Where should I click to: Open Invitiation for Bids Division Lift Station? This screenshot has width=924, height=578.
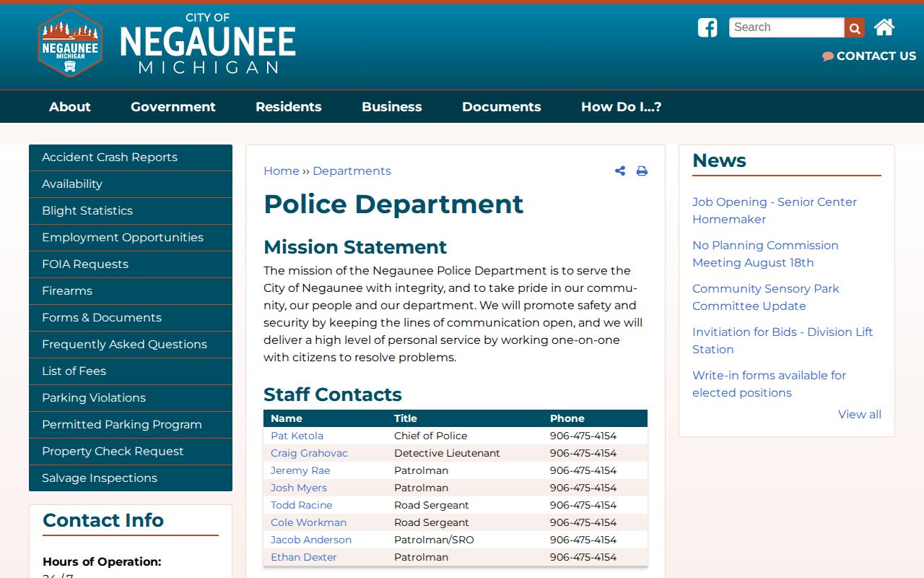click(783, 341)
